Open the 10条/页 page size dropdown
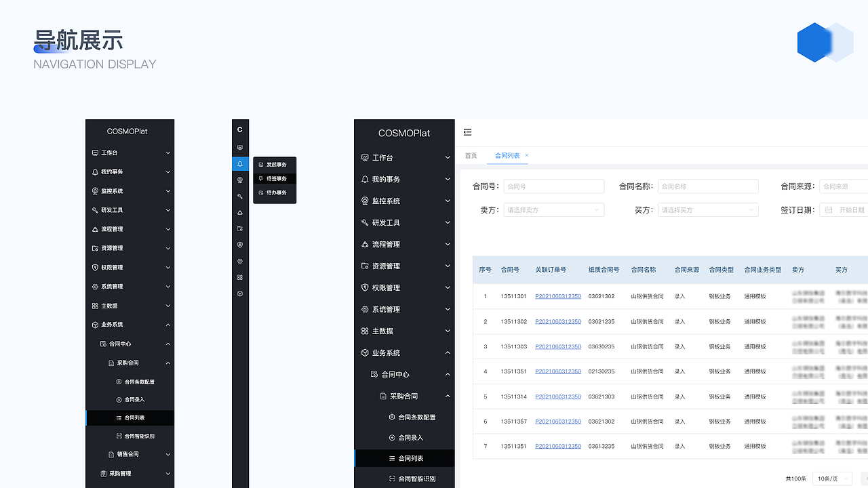 (x=831, y=479)
